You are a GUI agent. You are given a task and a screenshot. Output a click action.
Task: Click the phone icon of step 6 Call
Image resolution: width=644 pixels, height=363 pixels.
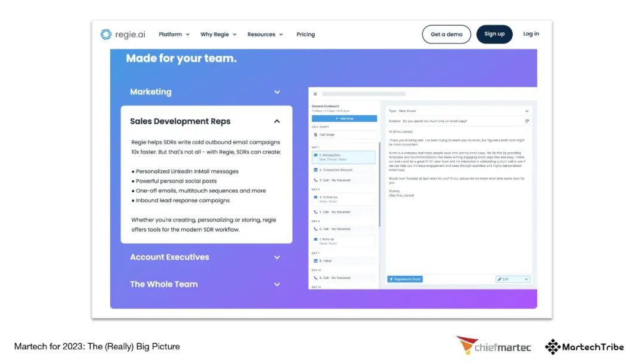(x=315, y=229)
